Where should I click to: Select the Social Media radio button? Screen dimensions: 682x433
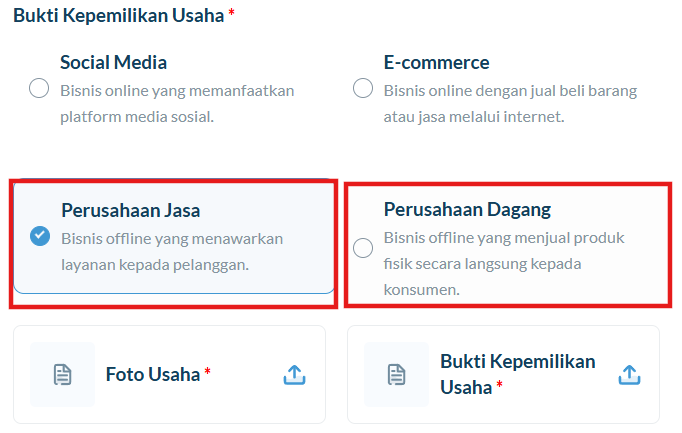pos(39,88)
